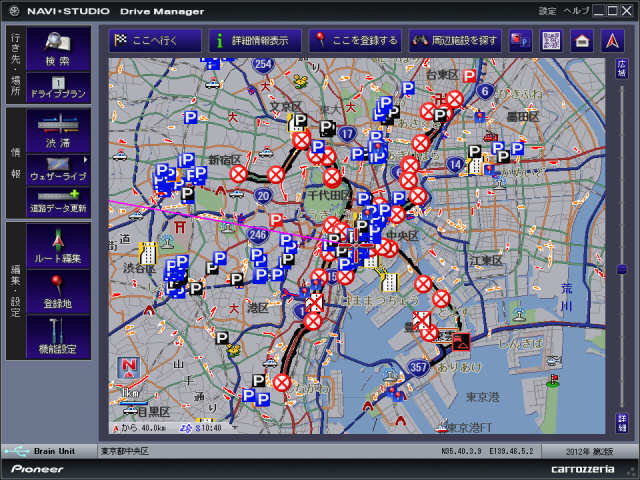Viewport: 640px width, 480px height.
Task: Click the ここへ行く go-here button
Action: (x=155, y=41)
